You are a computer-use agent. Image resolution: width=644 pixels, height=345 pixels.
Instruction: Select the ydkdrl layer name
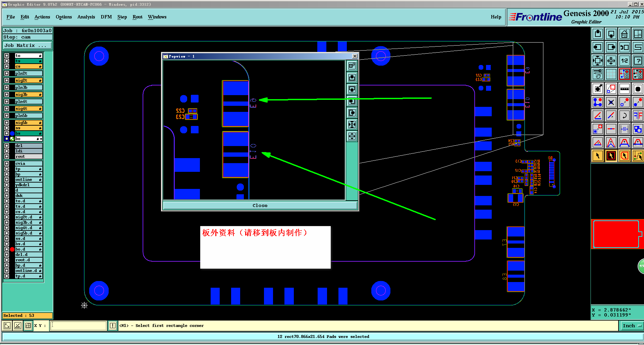[29, 185]
